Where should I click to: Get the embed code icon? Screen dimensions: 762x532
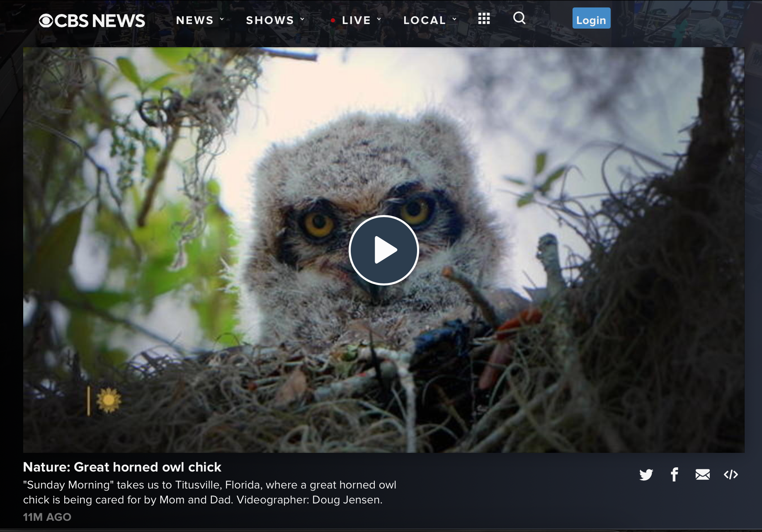731,474
